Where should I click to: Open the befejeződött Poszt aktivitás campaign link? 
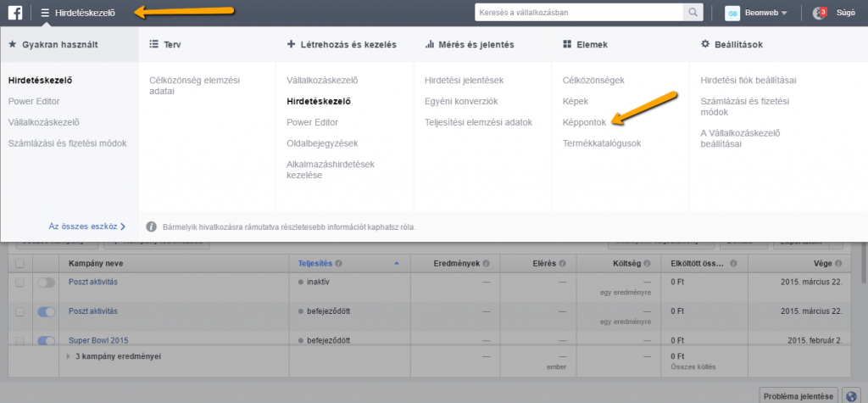tap(93, 311)
